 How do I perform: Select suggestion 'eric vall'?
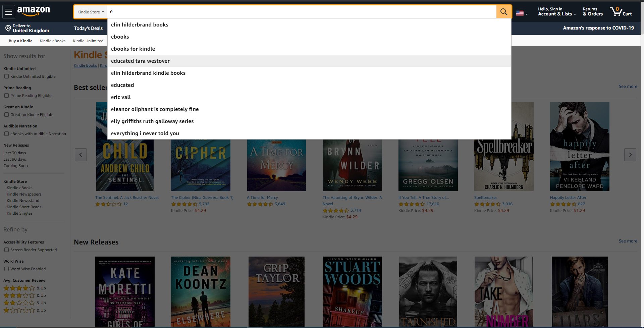pyautogui.click(x=309, y=97)
